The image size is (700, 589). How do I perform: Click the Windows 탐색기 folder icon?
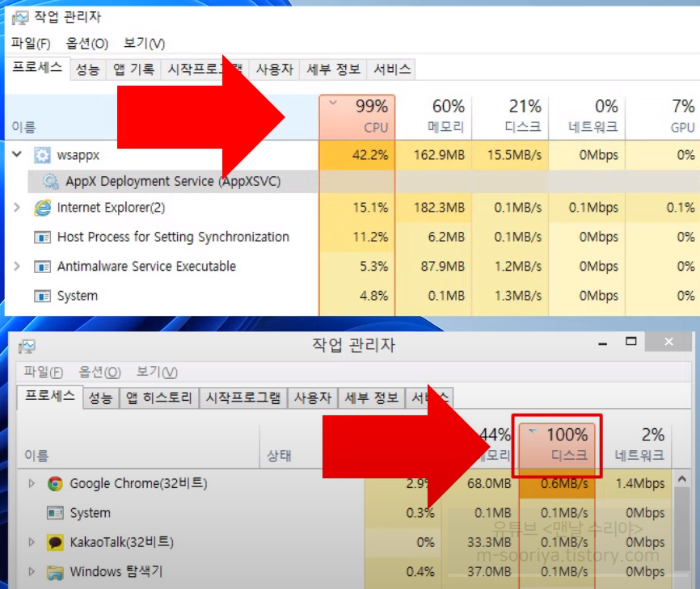coord(55,573)
